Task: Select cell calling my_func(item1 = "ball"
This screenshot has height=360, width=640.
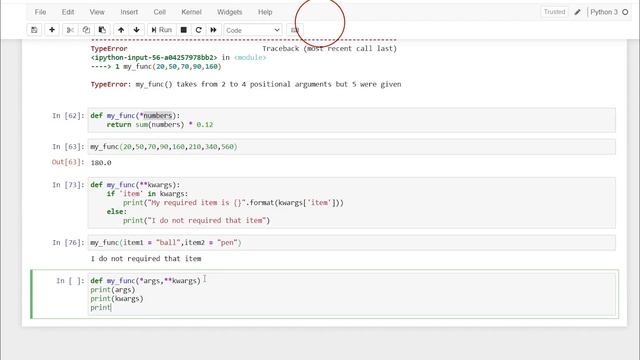Action: (351, 242)
